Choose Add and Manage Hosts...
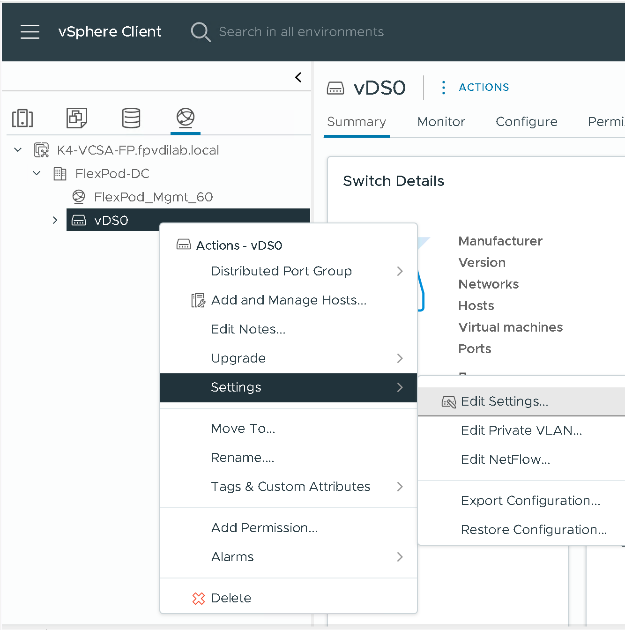625x630 pixels. (x=288, y=300)
